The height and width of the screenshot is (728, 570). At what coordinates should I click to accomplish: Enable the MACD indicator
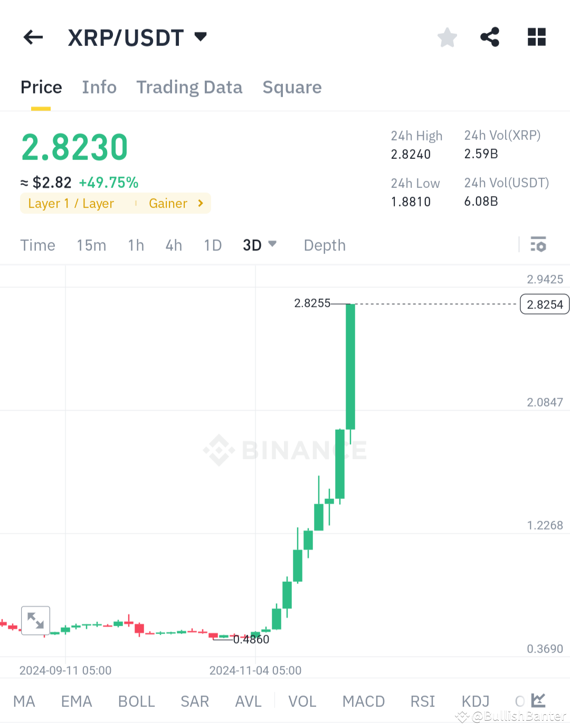pyautogui.click(x=363, y=701)
